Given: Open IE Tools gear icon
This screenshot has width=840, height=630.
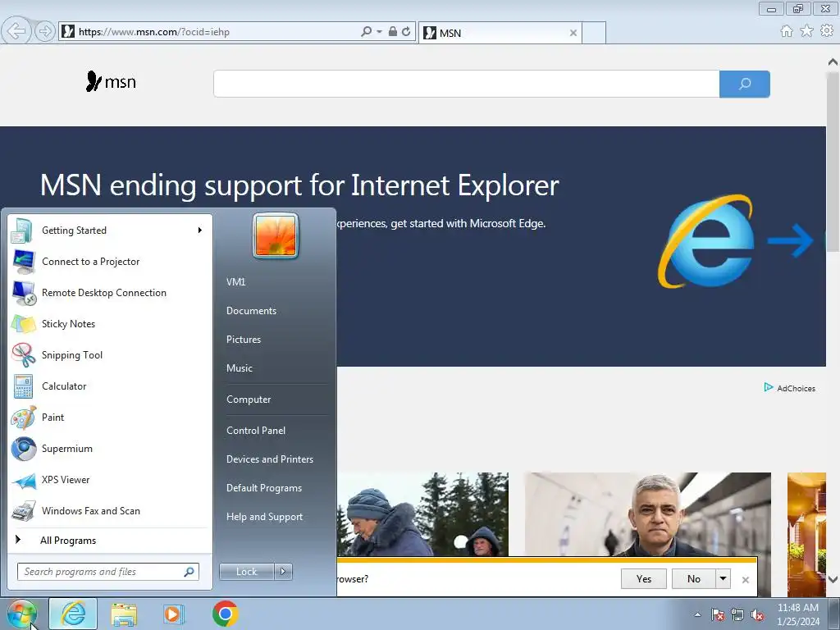Looking at the screenshot, I should point(827,31).
